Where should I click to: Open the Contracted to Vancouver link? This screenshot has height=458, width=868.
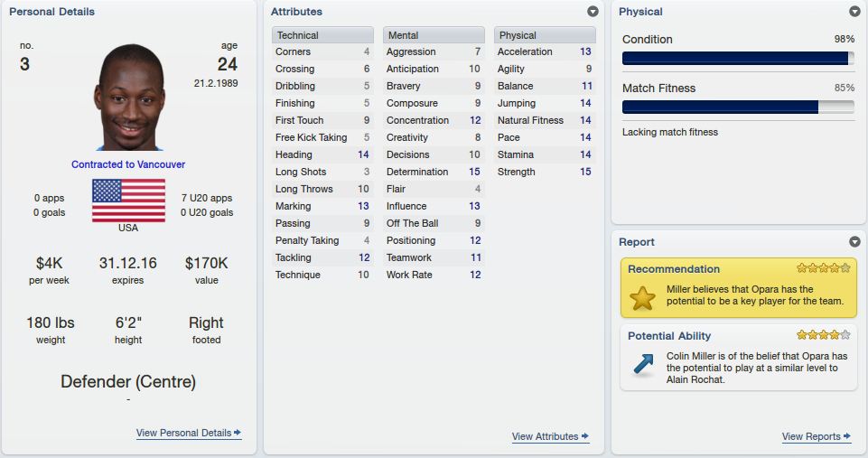click(128, 164)
